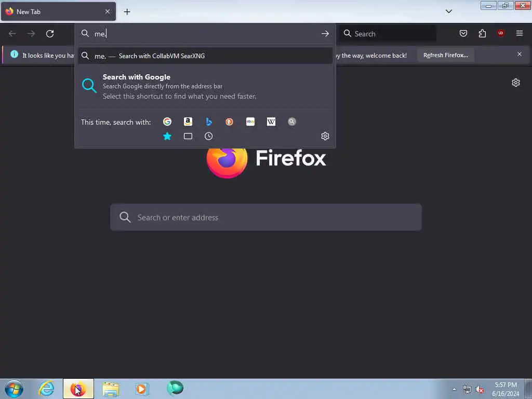Viewport: 532px width, 399px height.
Task: Open the green chat bubble taskbar app
Action: click(175, 388)
